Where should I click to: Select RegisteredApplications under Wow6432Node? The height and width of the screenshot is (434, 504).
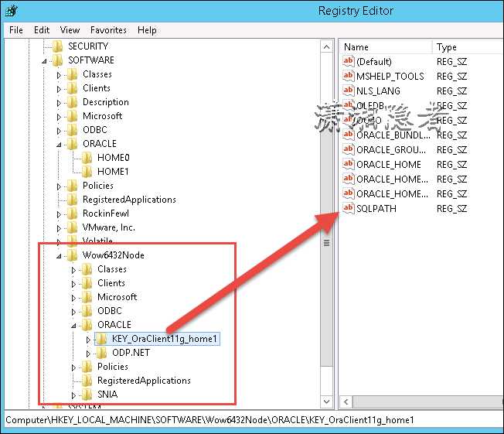[144, 381]
